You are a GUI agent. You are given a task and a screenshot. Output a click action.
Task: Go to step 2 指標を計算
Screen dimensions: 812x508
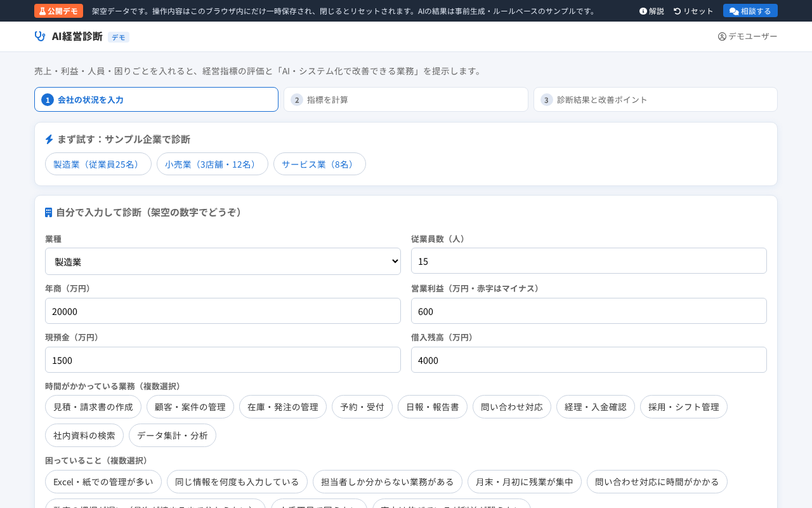(x=406, y=100)
